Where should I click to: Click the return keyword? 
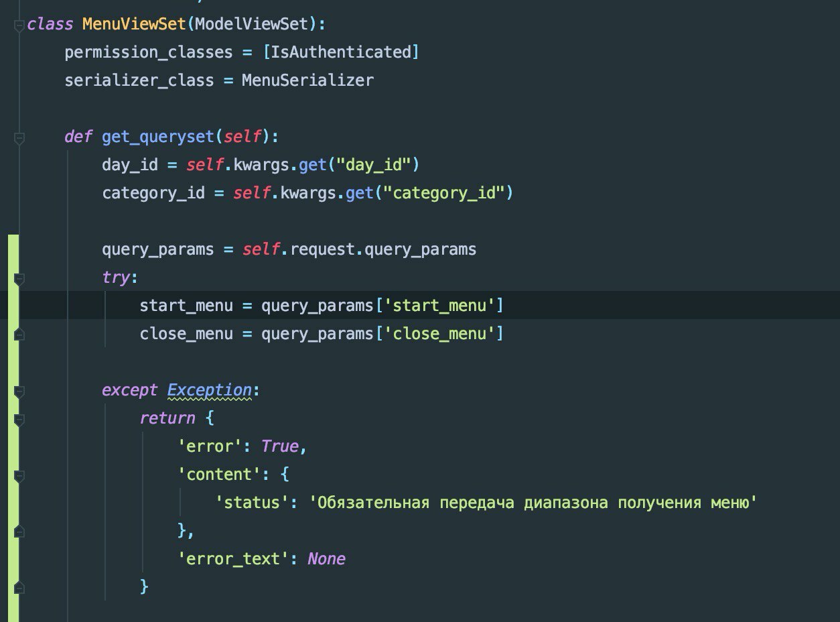pyautogui.click(x=167, y=418)
